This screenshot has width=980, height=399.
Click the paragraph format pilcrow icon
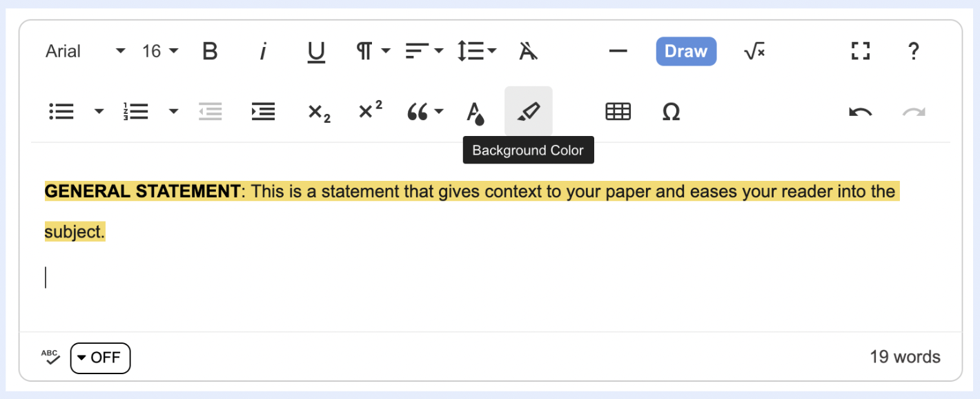click(x=364, y=51)
